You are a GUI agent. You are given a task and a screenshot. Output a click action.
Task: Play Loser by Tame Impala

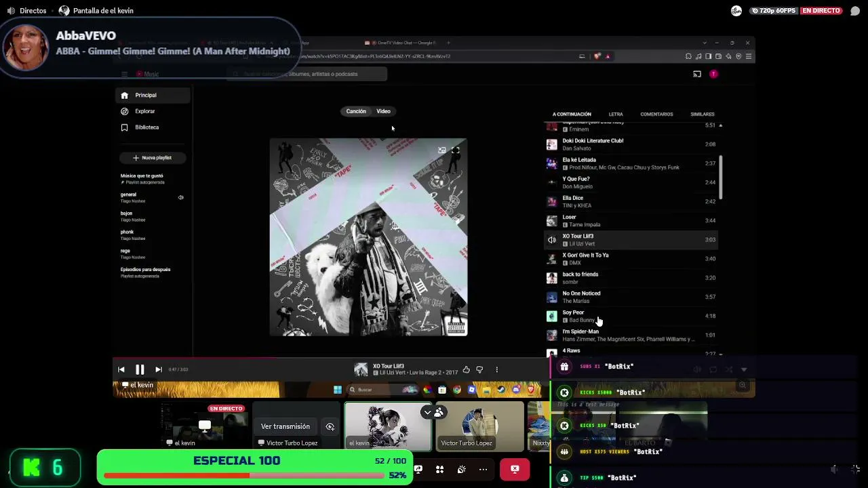[x=631, y=220]
